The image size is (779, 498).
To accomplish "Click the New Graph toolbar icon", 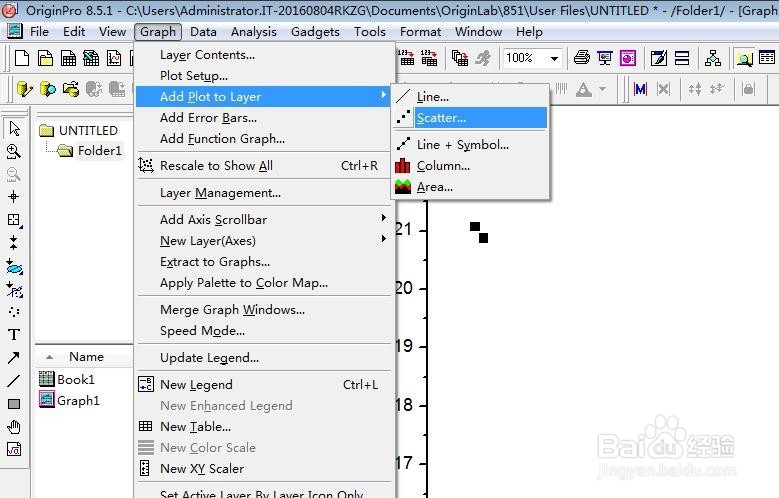I will coord(114,59).
